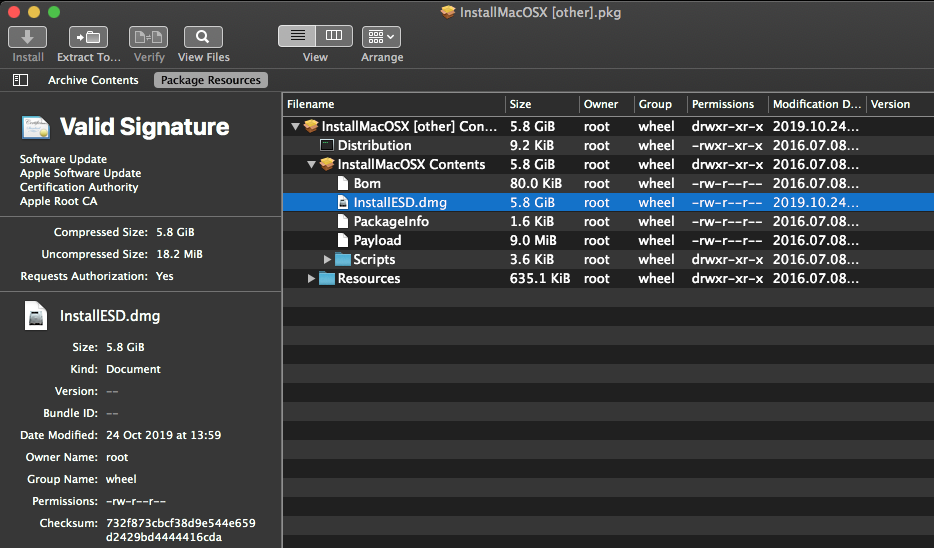934x548 pixels.
Task: Select the InstallESD.dmg file name
Action: (400, 203)
